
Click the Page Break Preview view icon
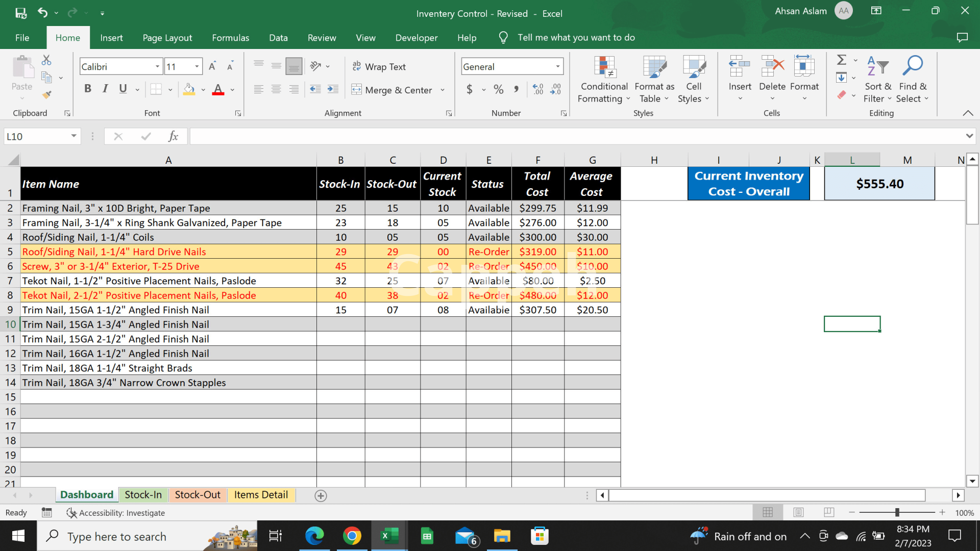click(x=829, y=512)
